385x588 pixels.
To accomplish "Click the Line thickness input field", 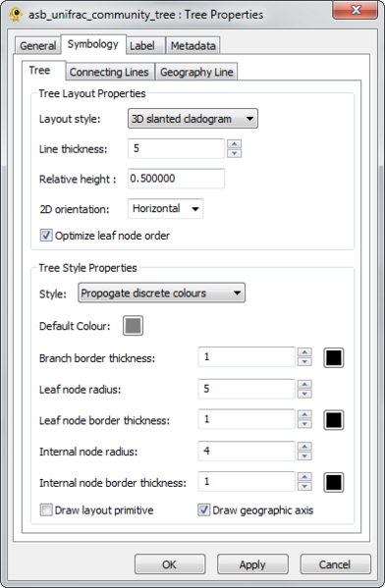I will [x=177, y=148].
